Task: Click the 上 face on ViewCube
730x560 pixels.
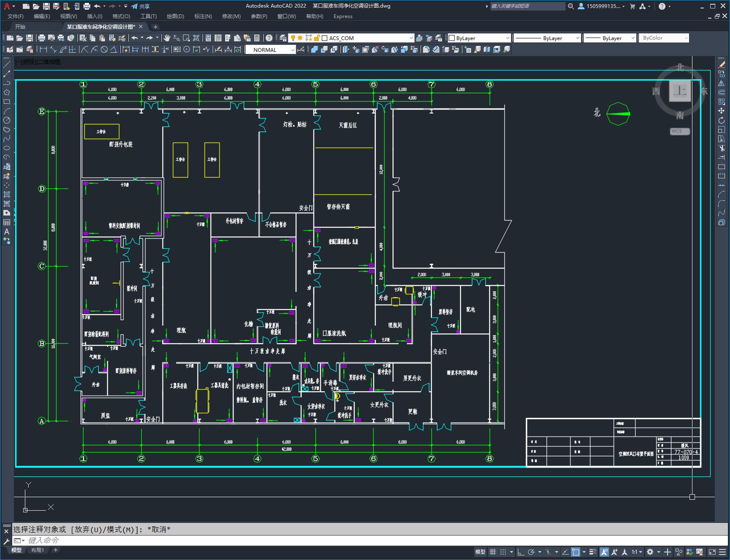Action: [680, 91]
